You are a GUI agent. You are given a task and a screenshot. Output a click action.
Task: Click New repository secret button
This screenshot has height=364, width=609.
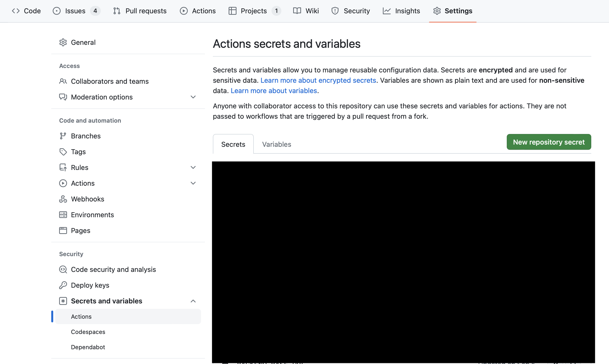tap(549, 142)
